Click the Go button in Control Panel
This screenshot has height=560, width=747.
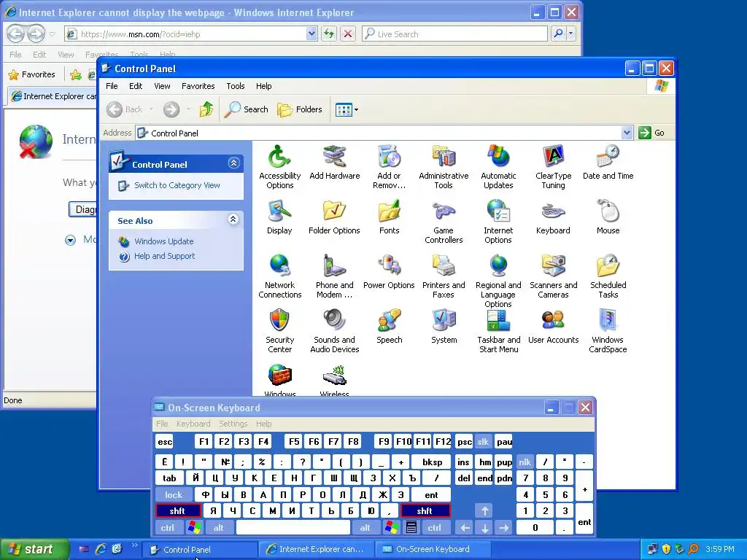(x=651, y=133)
